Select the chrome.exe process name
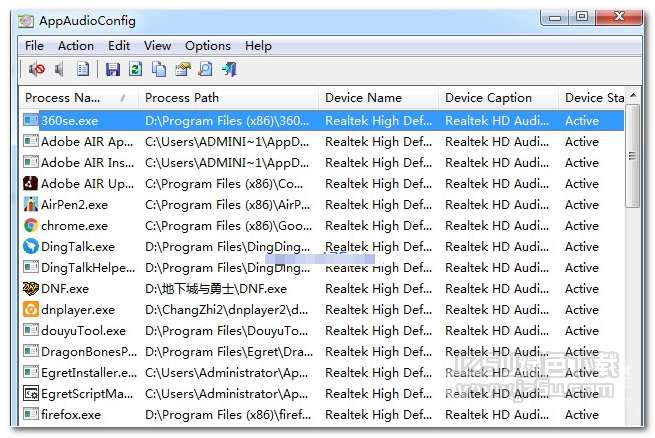Viewport: 655px width, 438px height. click(74, 225)
